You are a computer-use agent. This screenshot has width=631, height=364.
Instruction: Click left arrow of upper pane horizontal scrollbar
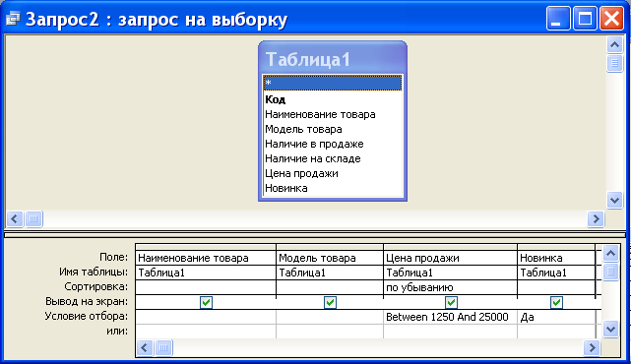(x=15, y=219)
